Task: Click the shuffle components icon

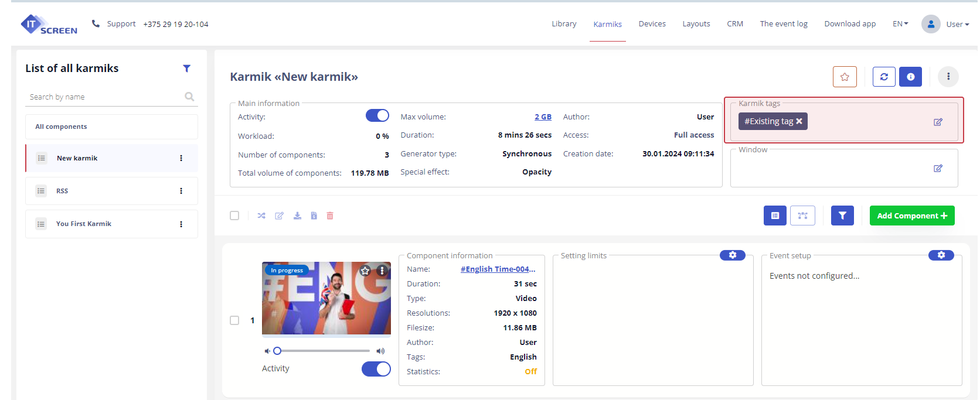Action: tap(261, 216)
